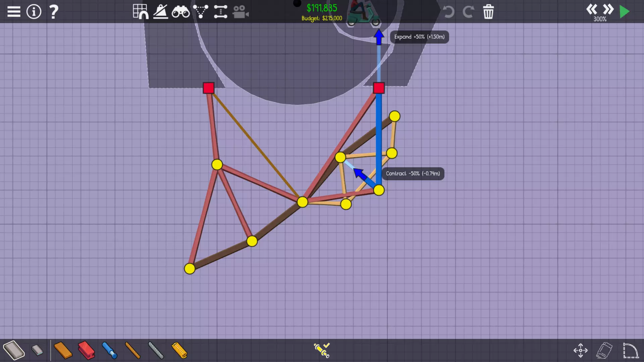Toggle the grid and arch snapping tool
The image size is (644, 362).
tap(140, 12)
